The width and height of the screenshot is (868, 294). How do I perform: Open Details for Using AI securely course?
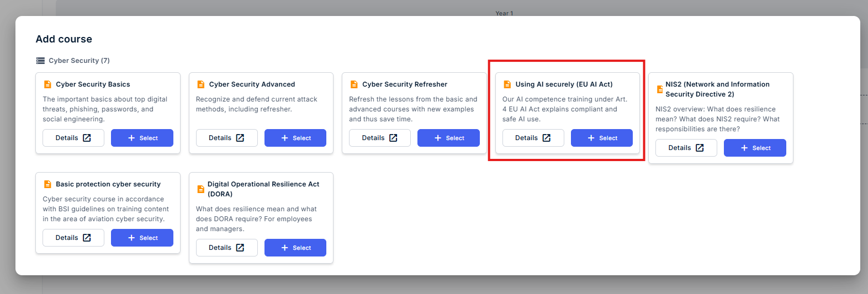click(x=533, y=138)
